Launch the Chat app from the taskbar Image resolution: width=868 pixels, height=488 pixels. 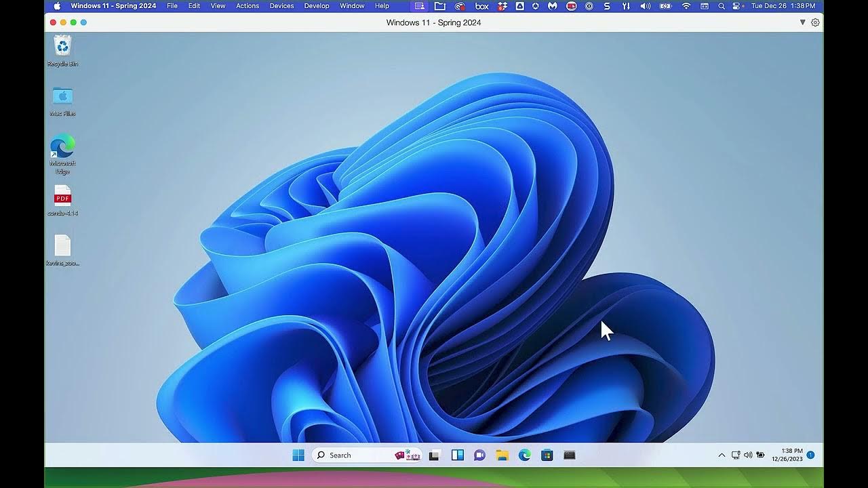click(479, 455)
